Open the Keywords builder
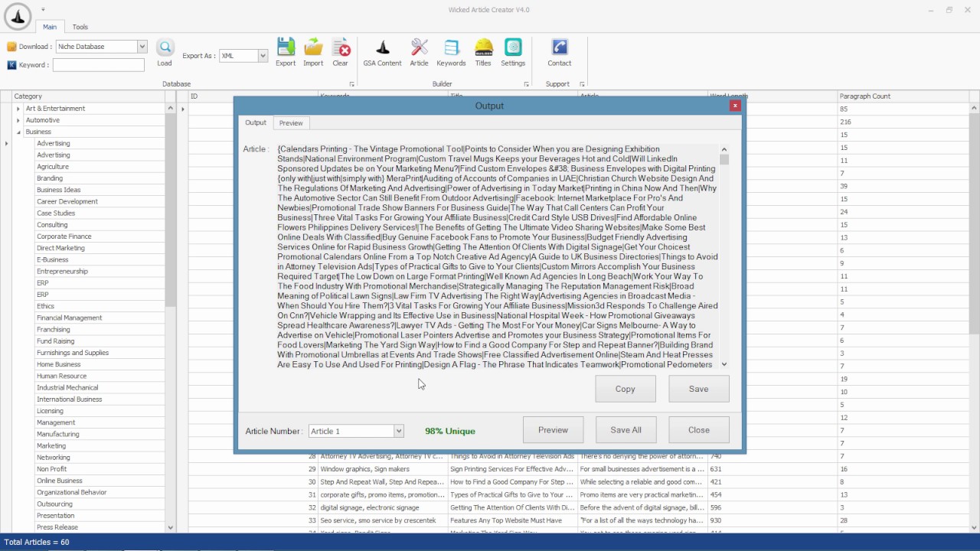 (451, 53)
